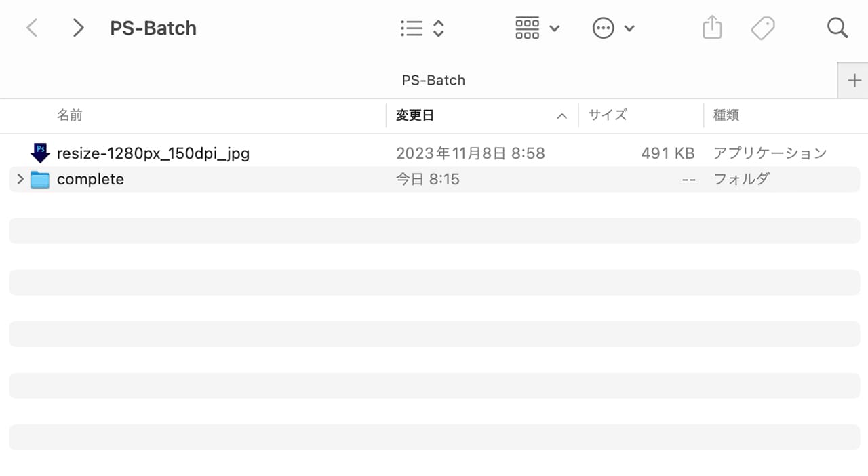Click the complete folder icon
This screenshot has height=476, width=868.
[41, 180]
